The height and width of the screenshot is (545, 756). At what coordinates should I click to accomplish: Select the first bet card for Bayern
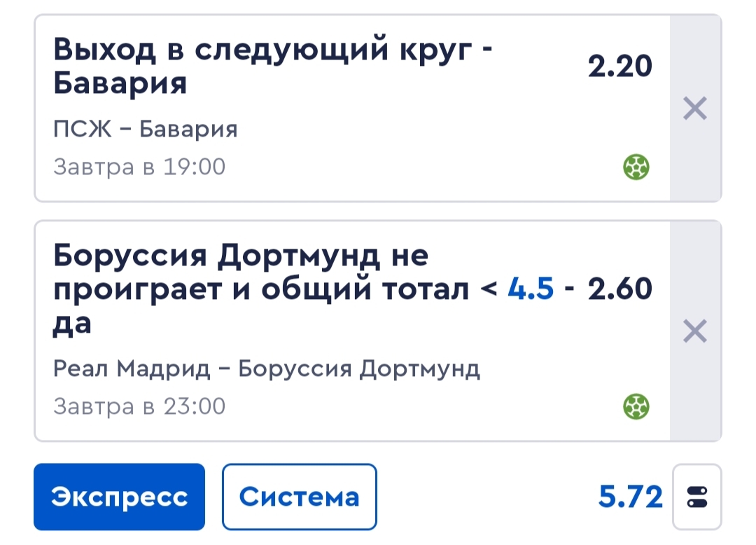[x=352, y=108]
